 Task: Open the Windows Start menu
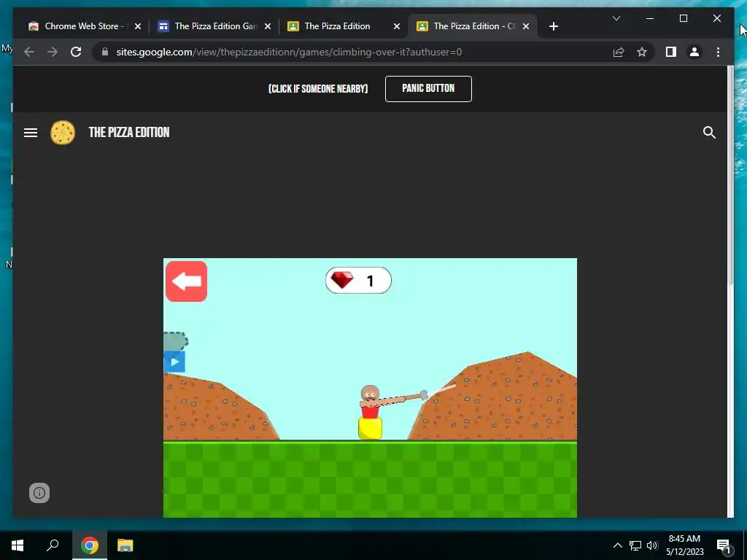(x=18, y=545)
